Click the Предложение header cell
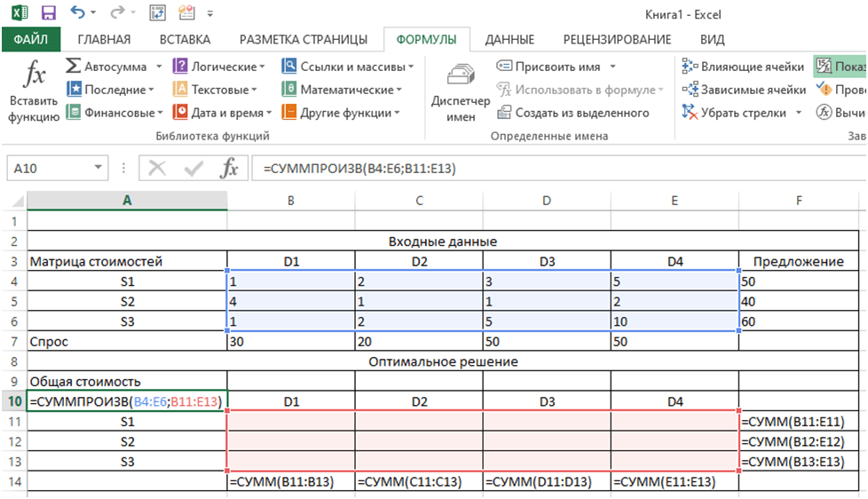868x499 pixels. tap(799, 261)
